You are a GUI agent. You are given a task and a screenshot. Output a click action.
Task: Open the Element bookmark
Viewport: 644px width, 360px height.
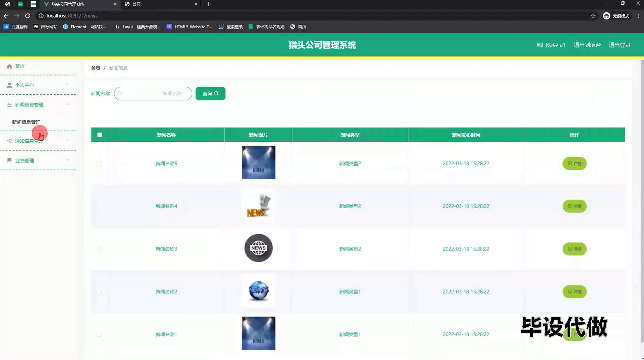click(x=85, y=27)
